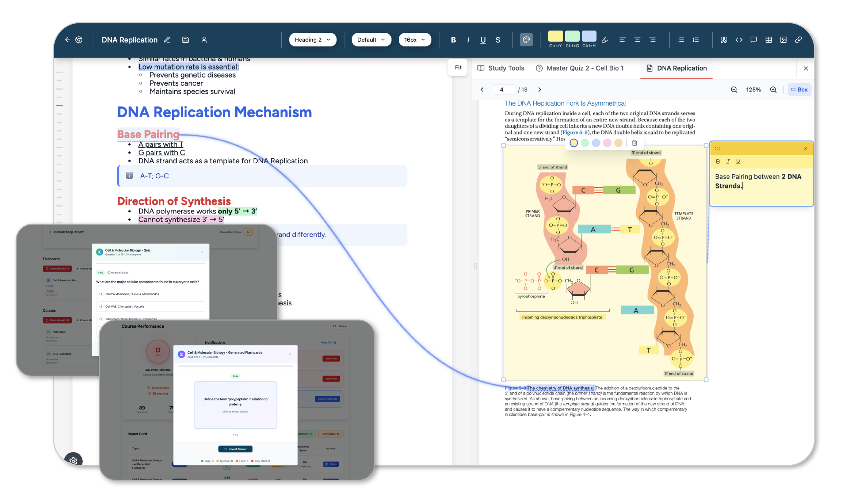Insert a blockquote
This screenshot has height=488, width=868.
pyautogui.click(x=723, y=40)
